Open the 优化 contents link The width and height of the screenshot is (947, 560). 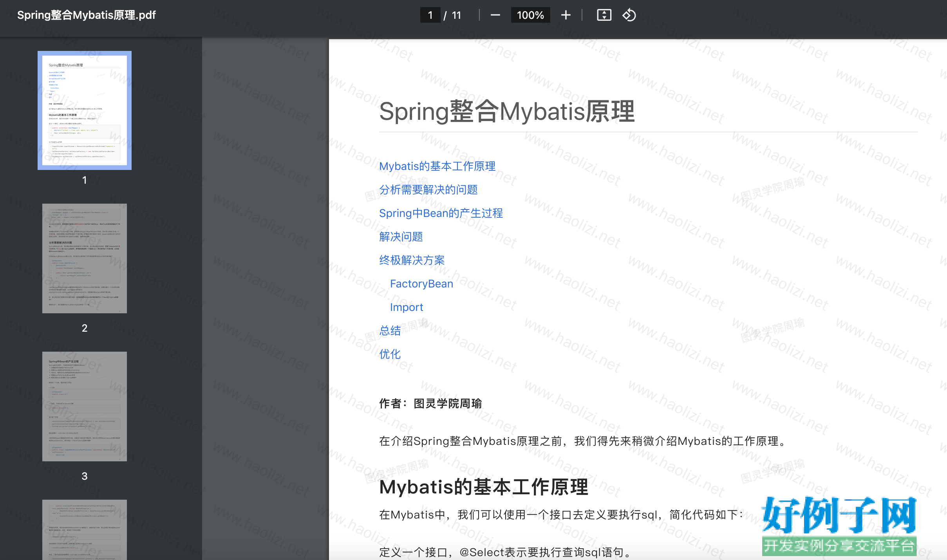pos(390,354)
